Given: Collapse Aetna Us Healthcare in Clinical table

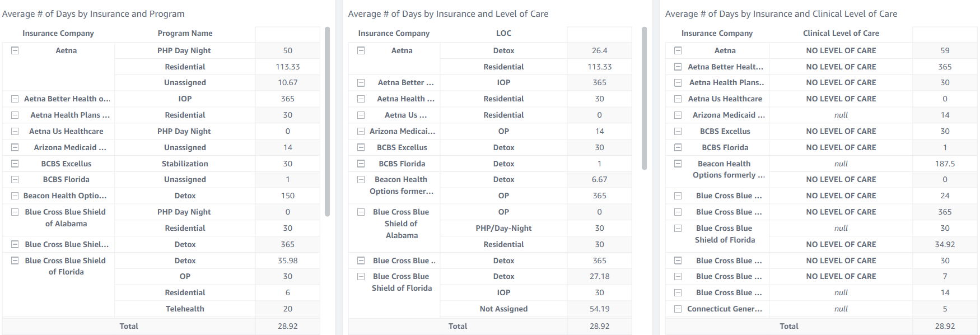Looking at the screenshot, I should 678,99.
